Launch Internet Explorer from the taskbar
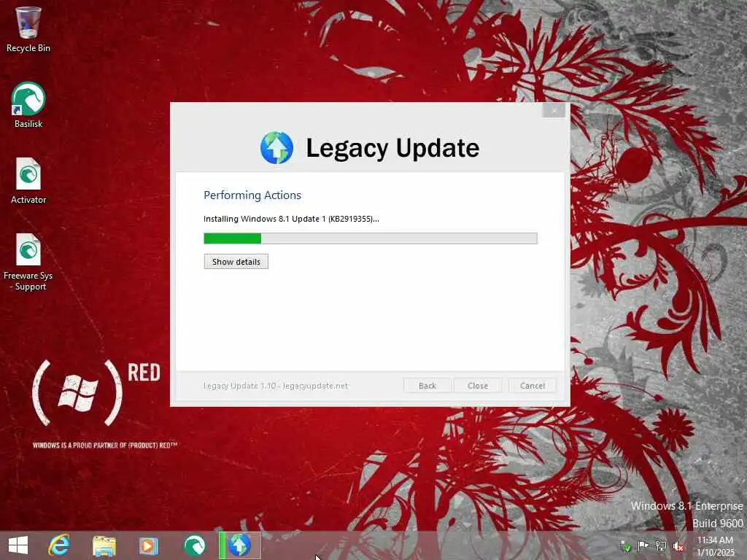Viewport: 747px width, 560px height. point(59,545)
